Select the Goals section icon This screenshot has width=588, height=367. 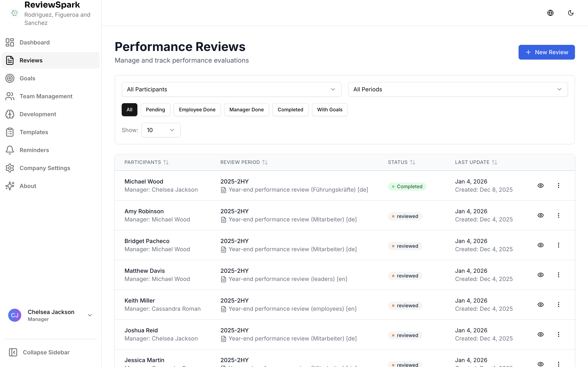click(10, 78)
